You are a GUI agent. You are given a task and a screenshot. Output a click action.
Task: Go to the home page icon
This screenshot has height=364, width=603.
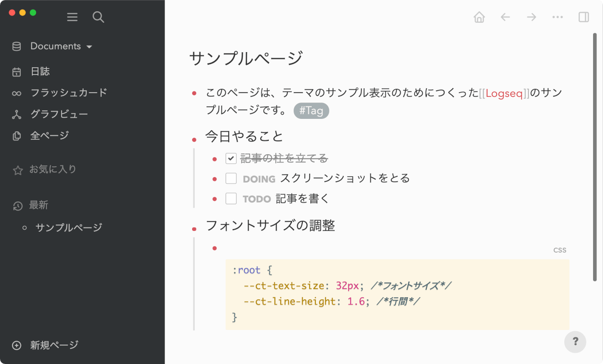click(x=479, y=17)
